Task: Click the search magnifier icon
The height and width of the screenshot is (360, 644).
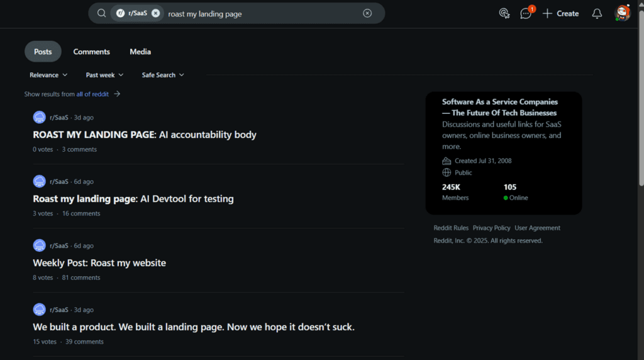Action: (101, 13)
